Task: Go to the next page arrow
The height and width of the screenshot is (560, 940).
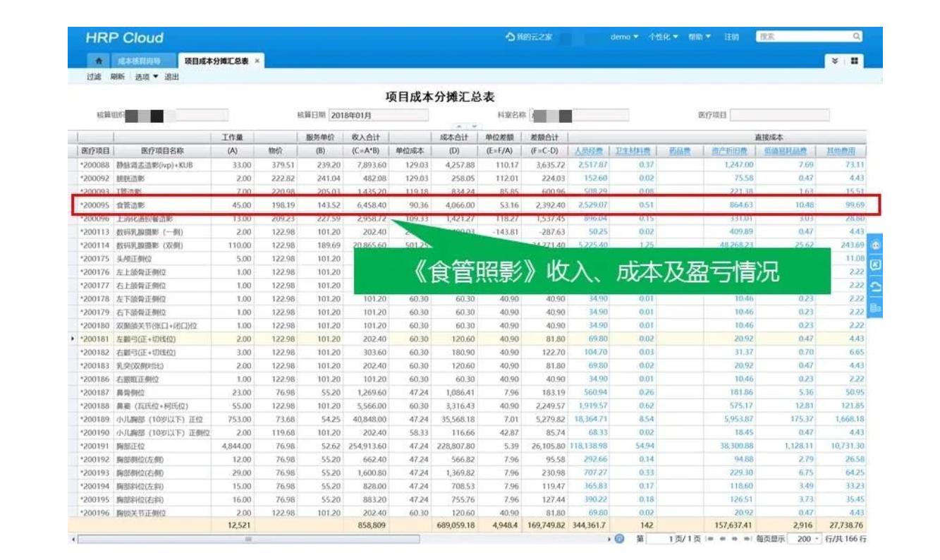Action: coord(735,539)
